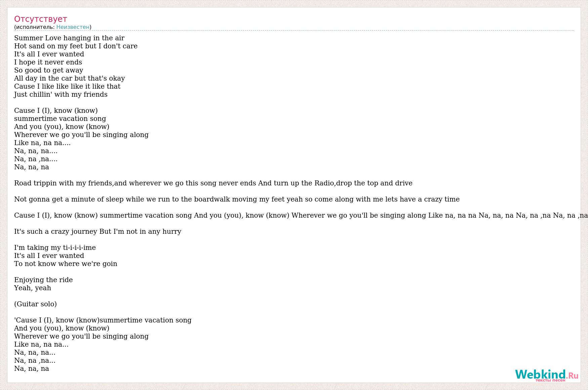Viewport: 588px width, 390px height.
Task: Click the 'тексты песен' tagline under logo
Action: pyautogui.click(x=550, y=380)
